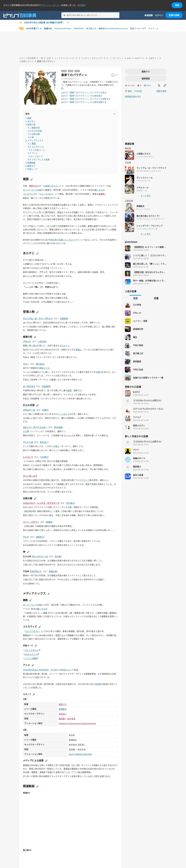Open the 鬼滅の刃 trending tag
Image resolution: width=186 pixels, height=868 pixels.
[x=48, y=29]
